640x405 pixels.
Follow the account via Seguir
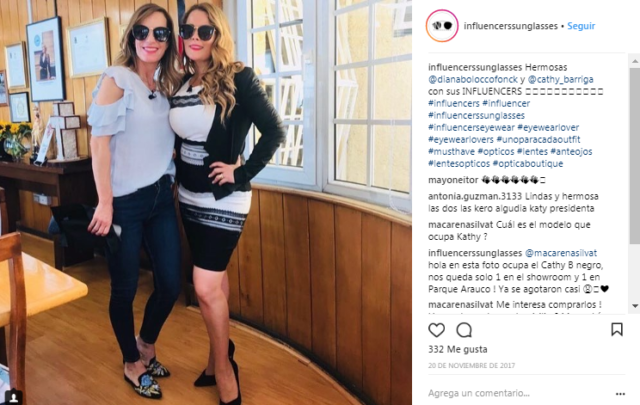[581, 26]
